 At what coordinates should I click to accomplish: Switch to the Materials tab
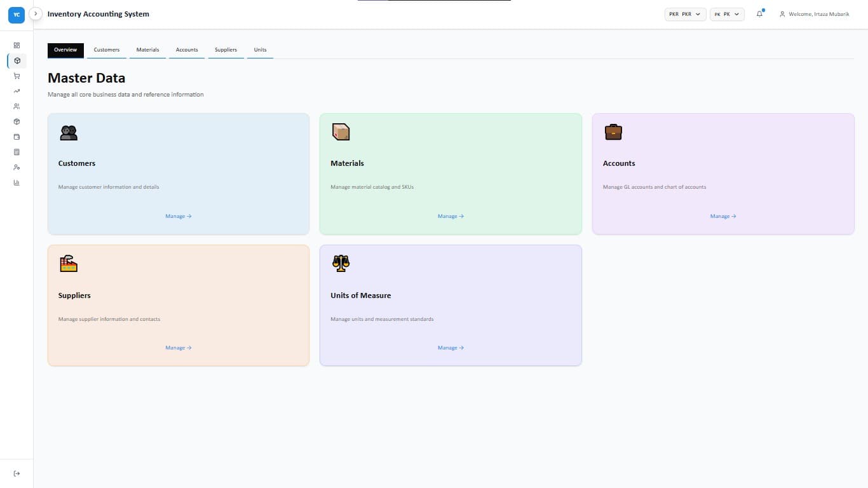(147, 50)
